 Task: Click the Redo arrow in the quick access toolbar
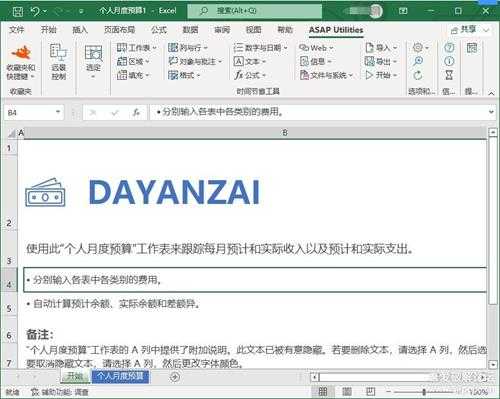click(59, 12)
